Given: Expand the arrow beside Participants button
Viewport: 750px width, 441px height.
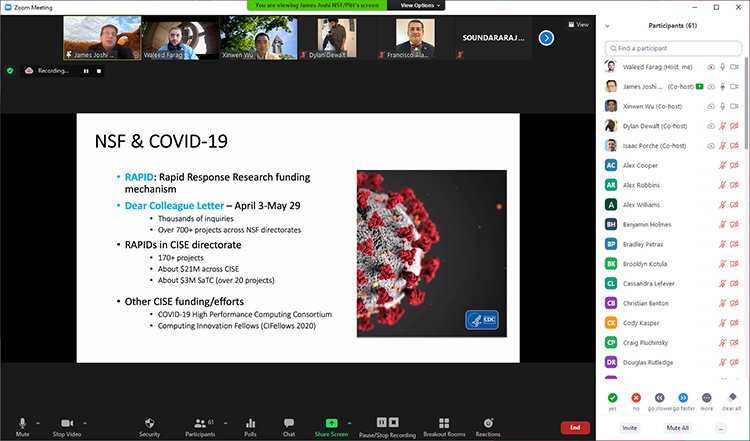Looking at the screenshot, I should [x=225, y=423].
